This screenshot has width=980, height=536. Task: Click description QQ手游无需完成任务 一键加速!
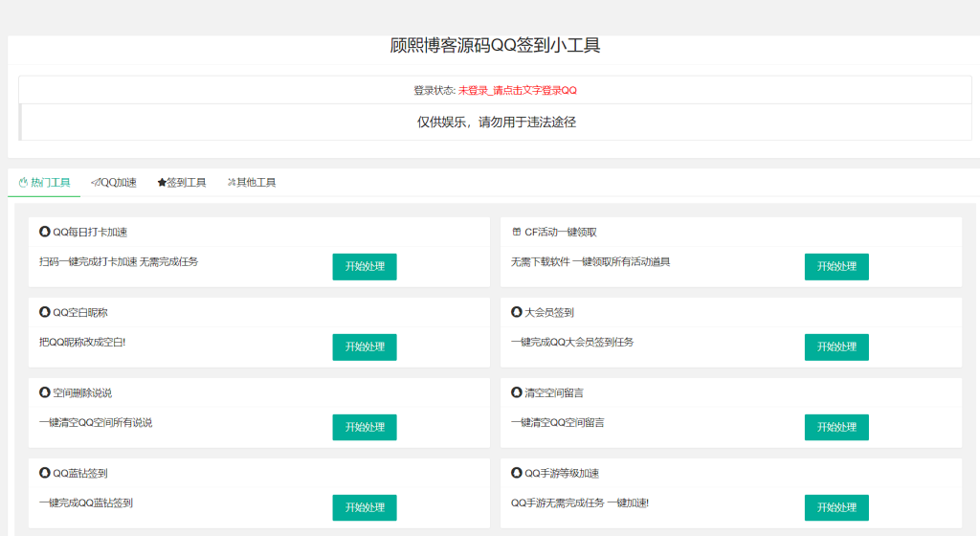[x=580, y=502]
